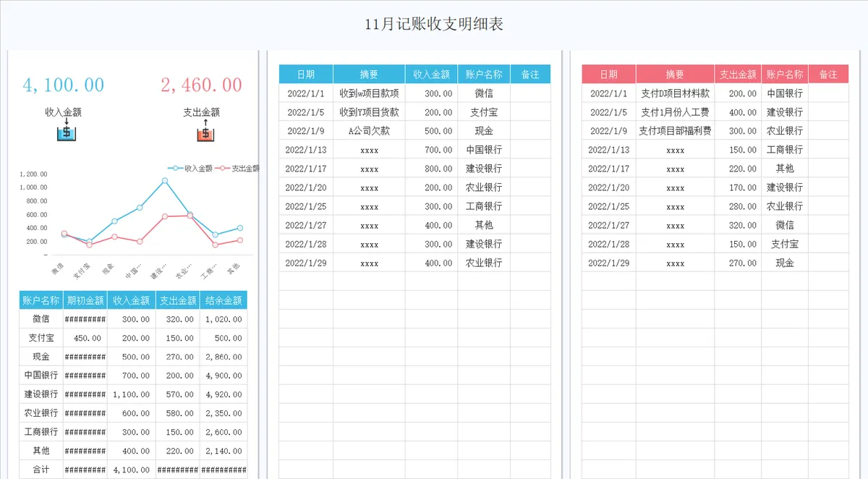The image size is (868, 479).
Task: Click balance 2,600.00 in the 工商银行 summary row
Action: 224,432
